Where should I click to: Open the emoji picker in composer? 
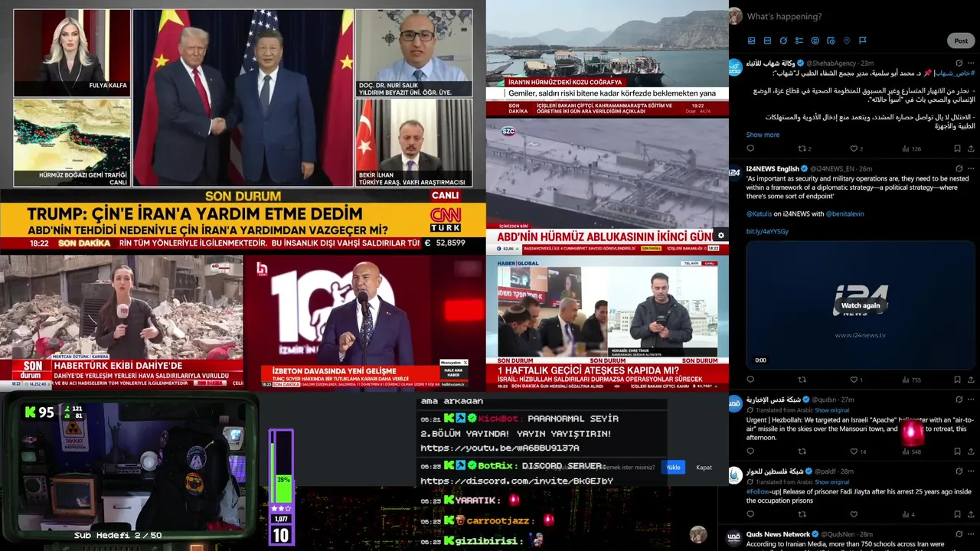pyautogui.click(x=815, y=41)
